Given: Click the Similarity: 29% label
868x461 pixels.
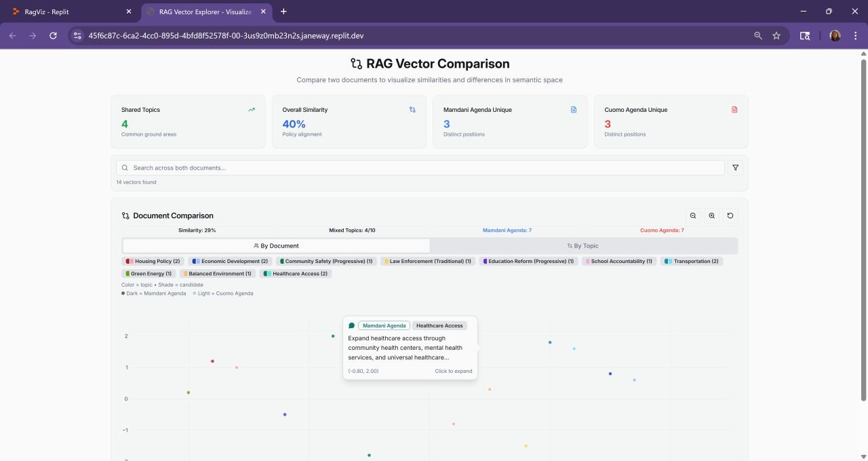Looking at the screenshot, I should pyautogui.click(x=197, y=230).
